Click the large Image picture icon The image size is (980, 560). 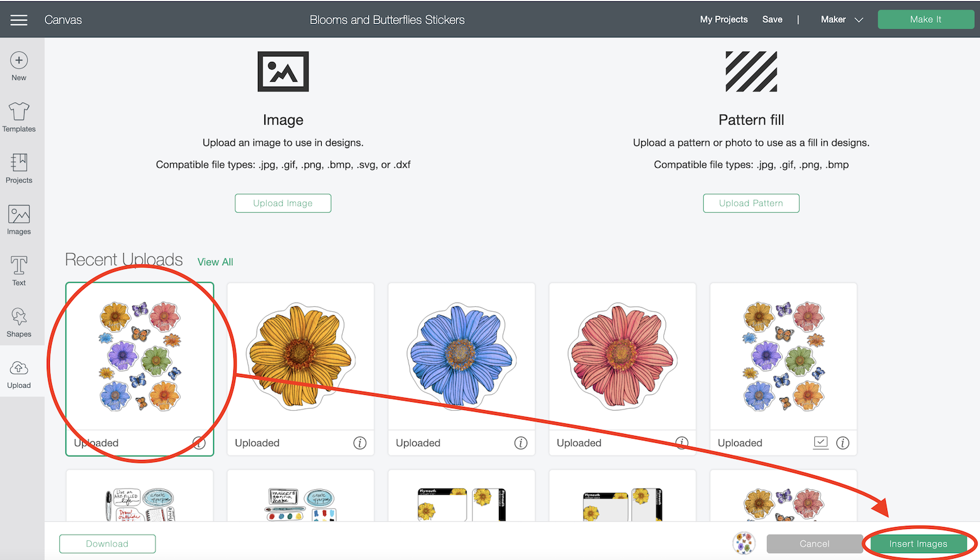point(283,72)
